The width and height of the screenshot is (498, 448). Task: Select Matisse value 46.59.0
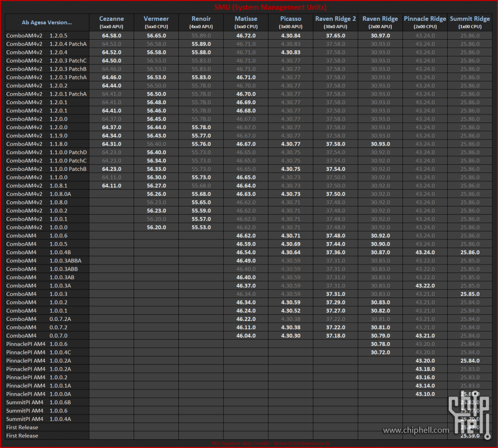tap(246, 244)
